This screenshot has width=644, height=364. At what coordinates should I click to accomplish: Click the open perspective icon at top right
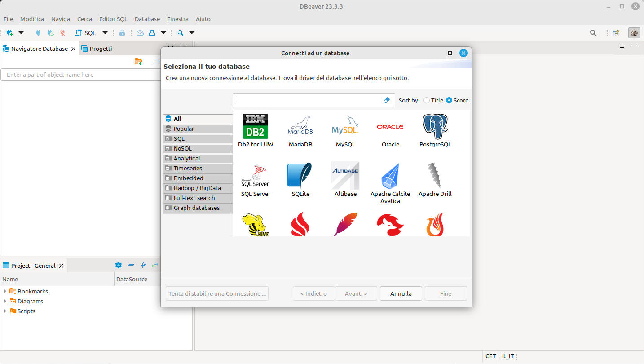pos(616,33)
